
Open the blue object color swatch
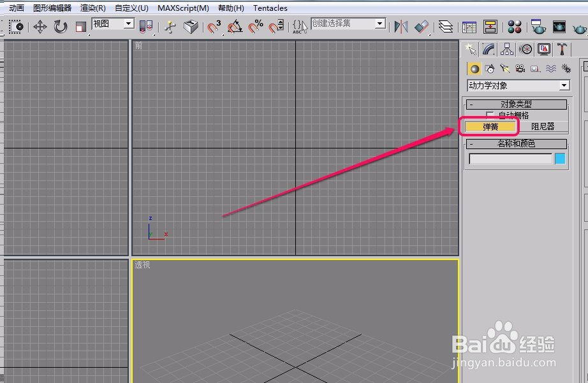click(560, 159)
